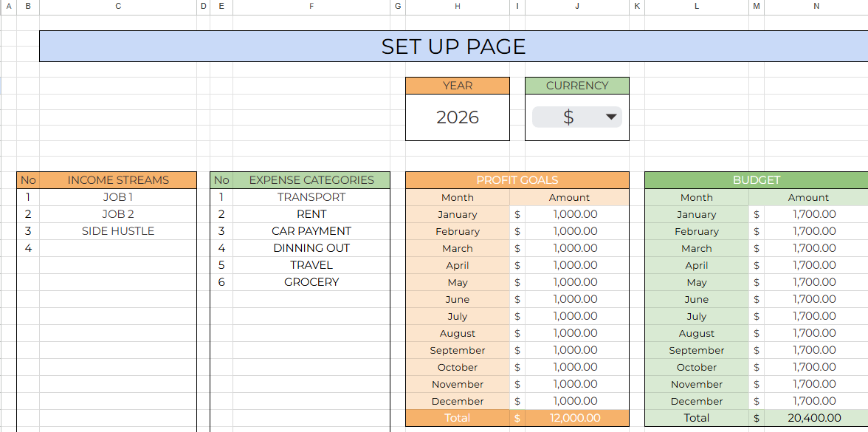This screenshot has height=432, width=868.
Task: Click the SIDE HUSTLE income cell
Action: [118, 231]
